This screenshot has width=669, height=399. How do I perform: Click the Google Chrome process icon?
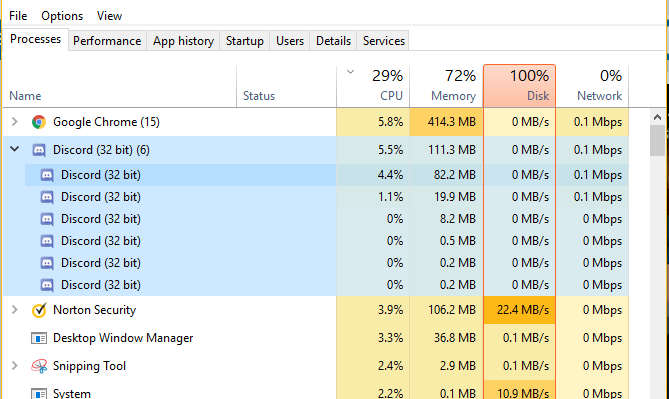click(x=39, y=122)
